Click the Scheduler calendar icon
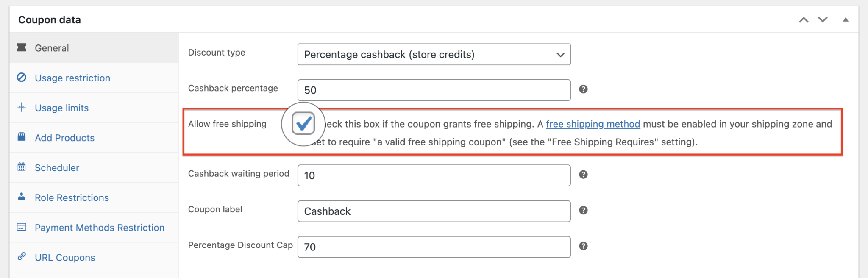Image resolution: width=868 pixels, height=278 pixels. click(22, 167)
